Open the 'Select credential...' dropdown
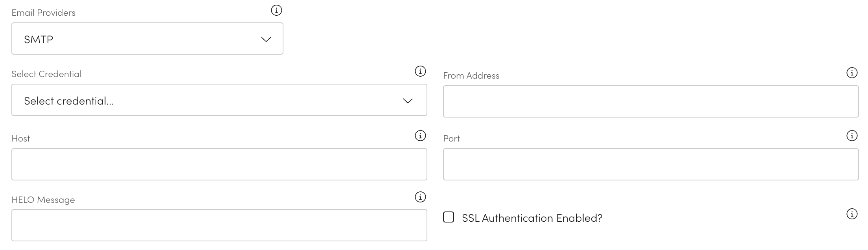 pos(219,100)
